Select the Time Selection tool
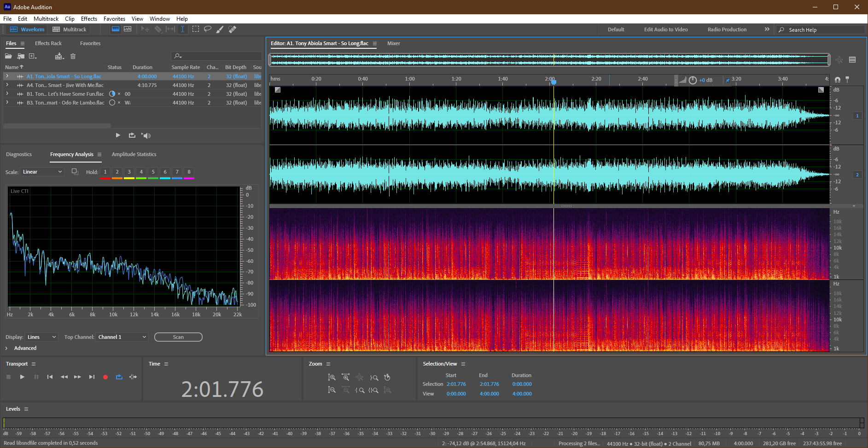868x448 pixels. [183, 29]
